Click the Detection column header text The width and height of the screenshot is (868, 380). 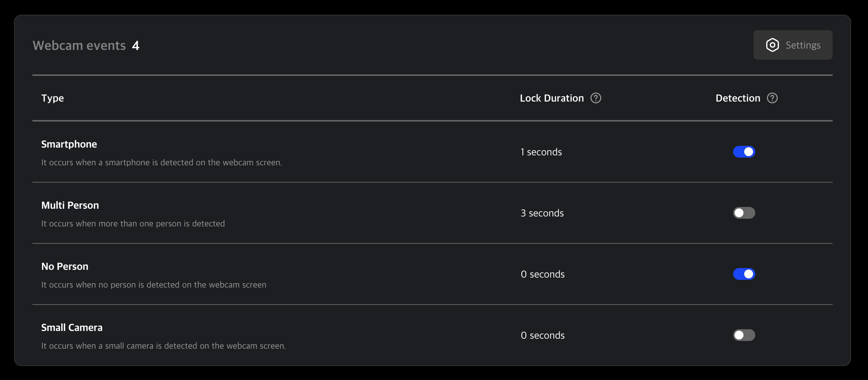pyautogui.click(x=738, y=98)
